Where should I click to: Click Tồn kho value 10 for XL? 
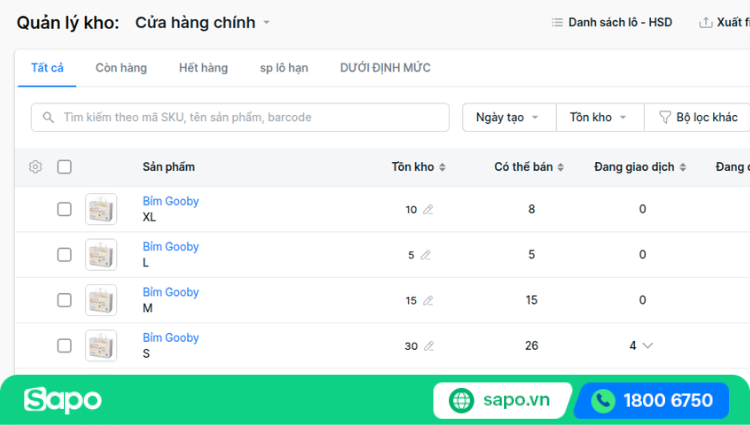411,210
